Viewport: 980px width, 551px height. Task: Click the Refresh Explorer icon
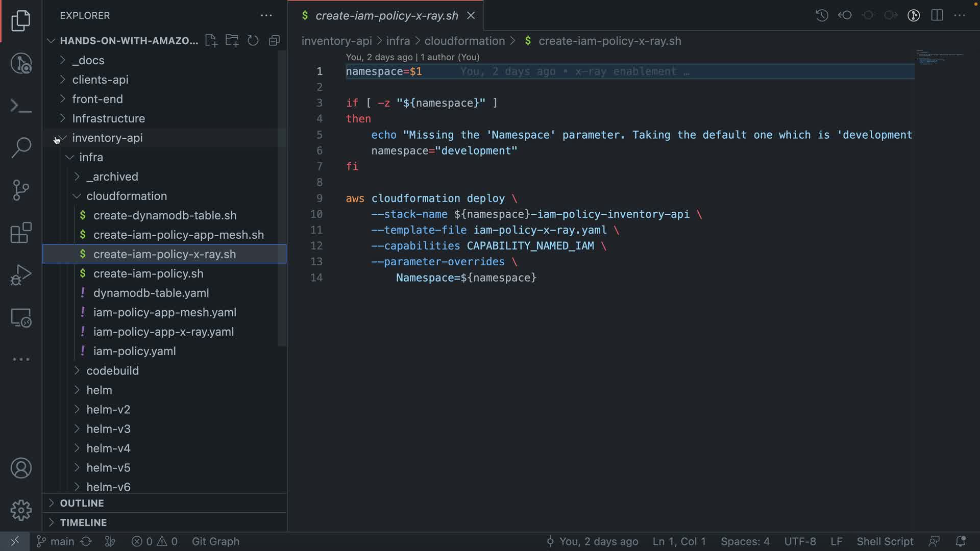(253, 41)
